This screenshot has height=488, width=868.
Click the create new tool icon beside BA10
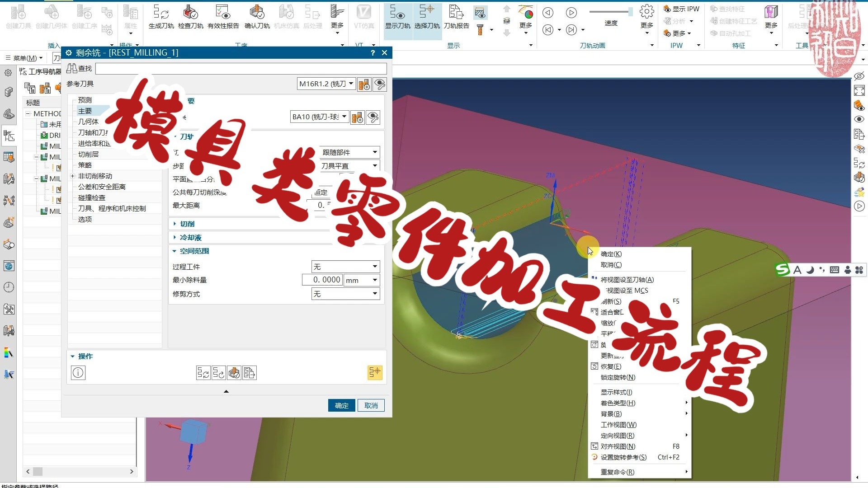point(357,117)
